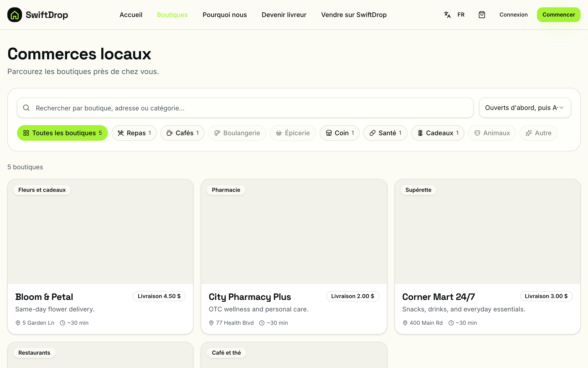588x368 pixels.
Task: Click the Restaurants category badge
Action: (x=34, y=353)
